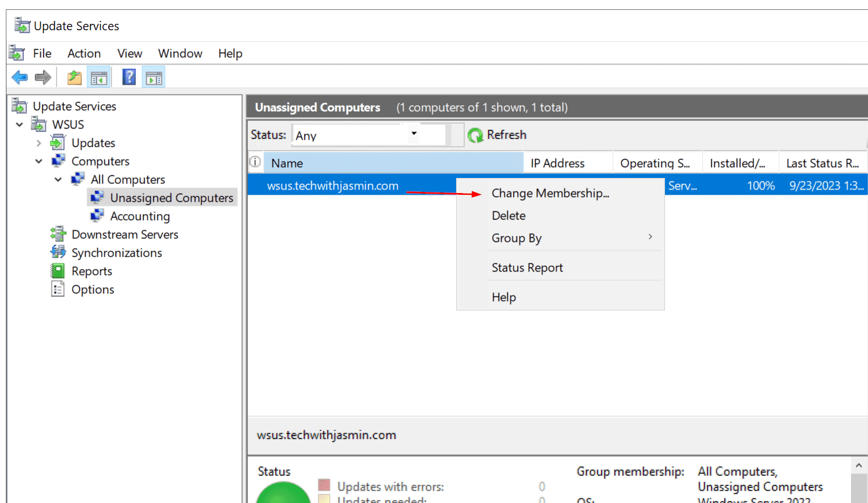This screenshot has width=868, height=503.
Task: Sort by Operating System column header
Action: point(657,163)
